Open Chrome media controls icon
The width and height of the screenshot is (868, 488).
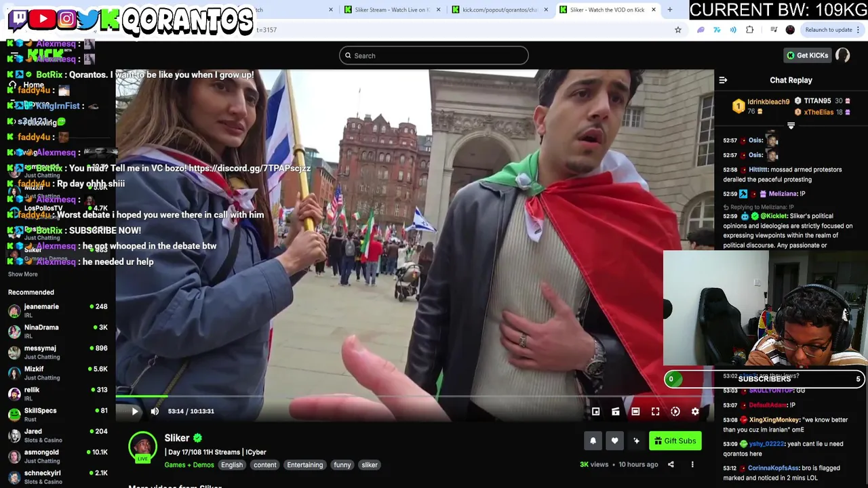(x=774, y=30)
